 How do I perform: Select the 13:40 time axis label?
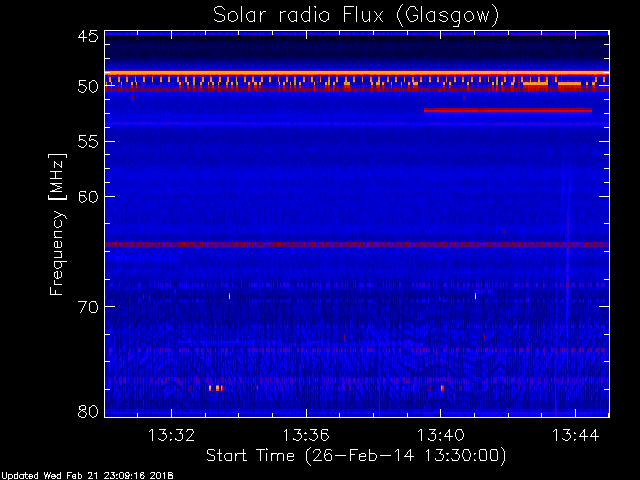pos(440,435)
